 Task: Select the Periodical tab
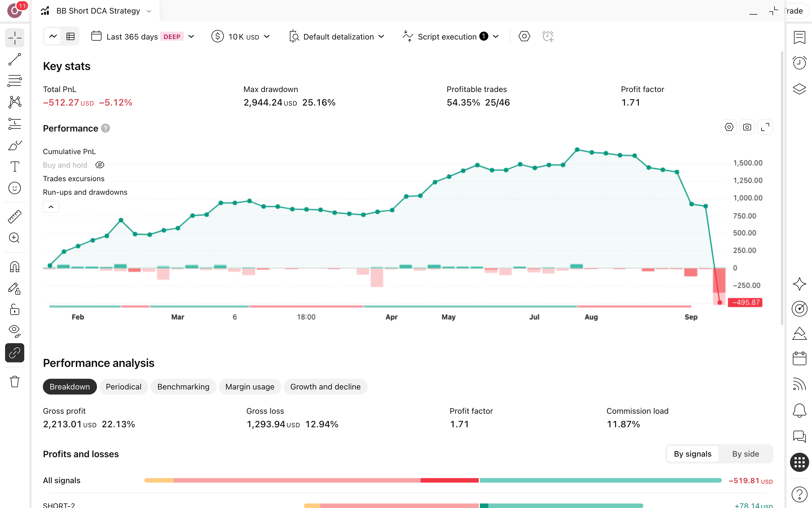(x=123, y=387)
